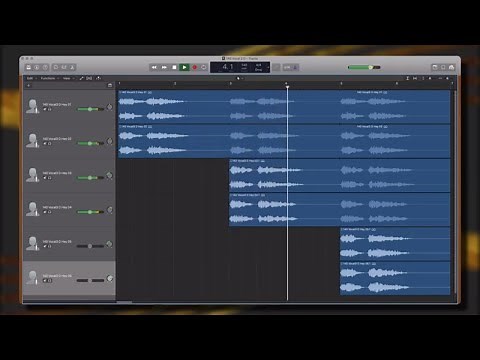Click the third track pan knob
Screen dimensions: 480x360
coord(109,175)
